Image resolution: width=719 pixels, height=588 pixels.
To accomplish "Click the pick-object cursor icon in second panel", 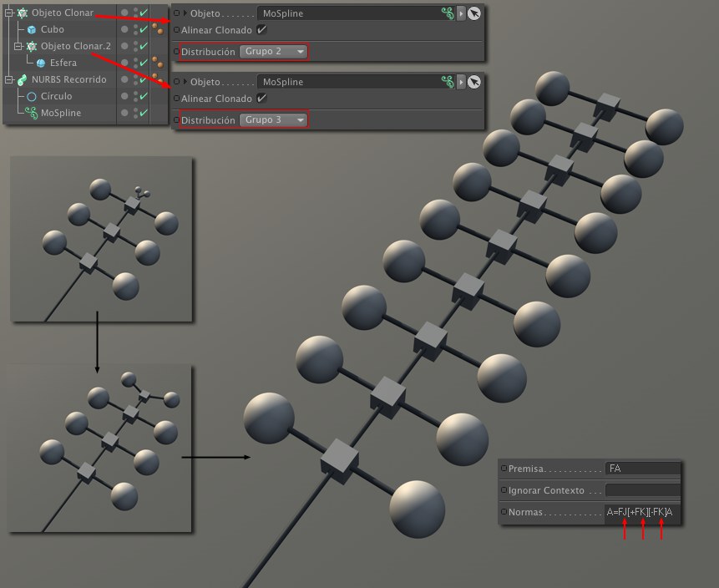I will point(474,82).
